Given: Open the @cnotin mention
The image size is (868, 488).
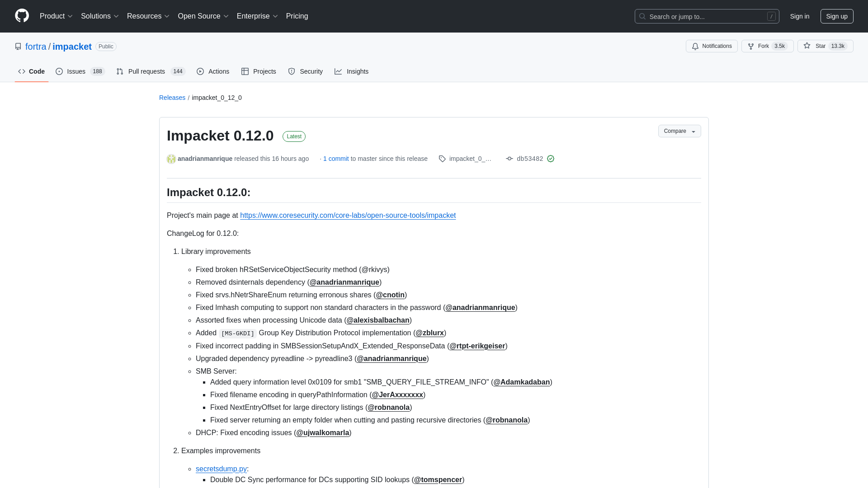Looking at the screenshot, I should coord(390,295).
